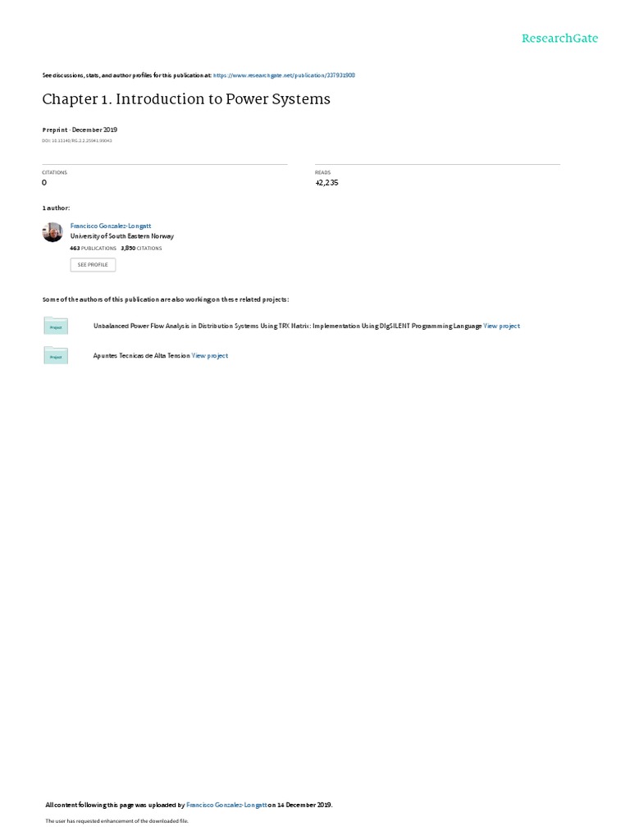This screenshot has height=840, width=630.
Task: Click the second Project folder icon
Action: (56, 356)
